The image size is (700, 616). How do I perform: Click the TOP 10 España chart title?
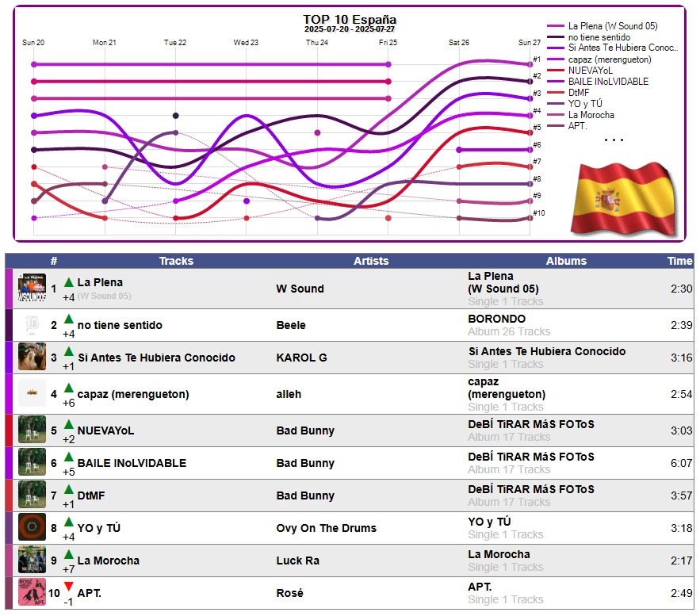pyautogui.click(x=350, y=19)
